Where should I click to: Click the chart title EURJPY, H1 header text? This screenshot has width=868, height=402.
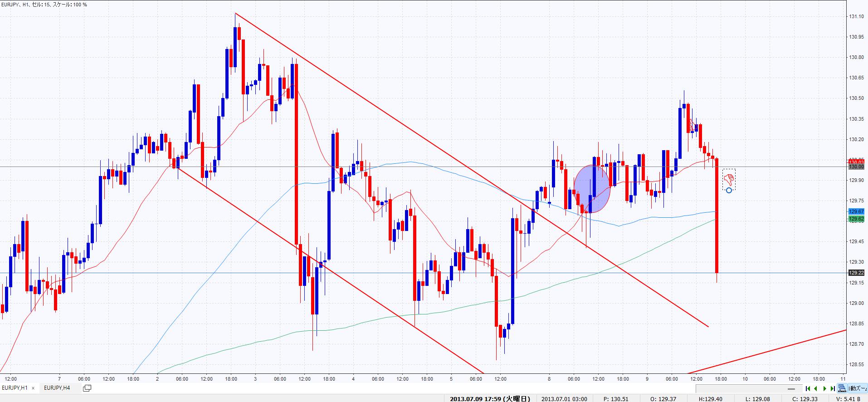point(44,5)
